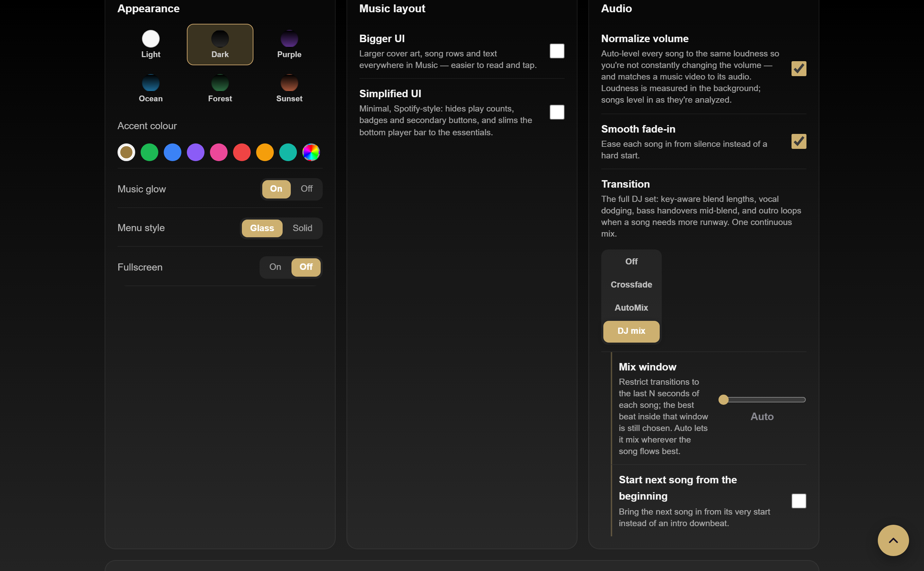
Task: Turn Fullscreen Off
Action: (x=306, y=267)
